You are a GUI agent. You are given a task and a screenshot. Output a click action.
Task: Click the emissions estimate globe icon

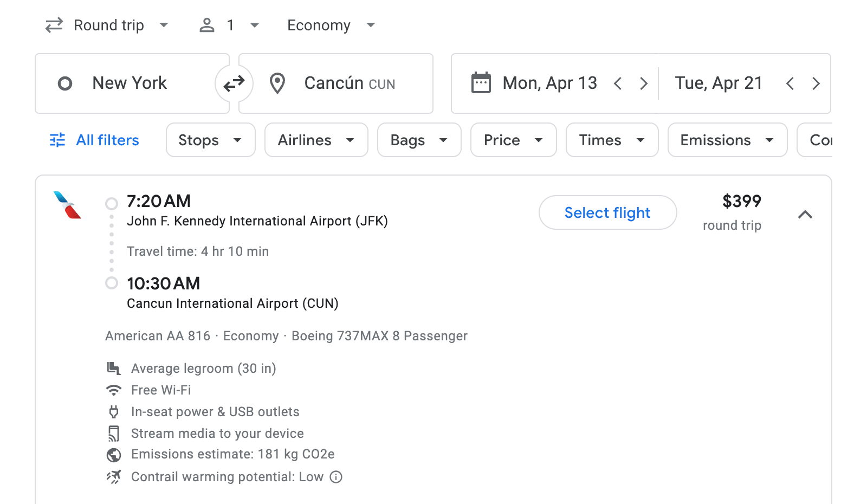click(x=114, y=455)
